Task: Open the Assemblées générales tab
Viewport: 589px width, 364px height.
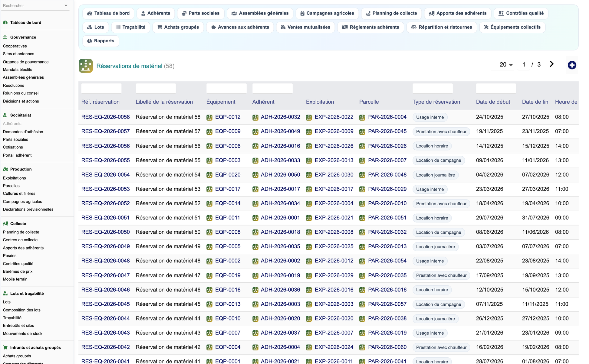Action: 260,13
